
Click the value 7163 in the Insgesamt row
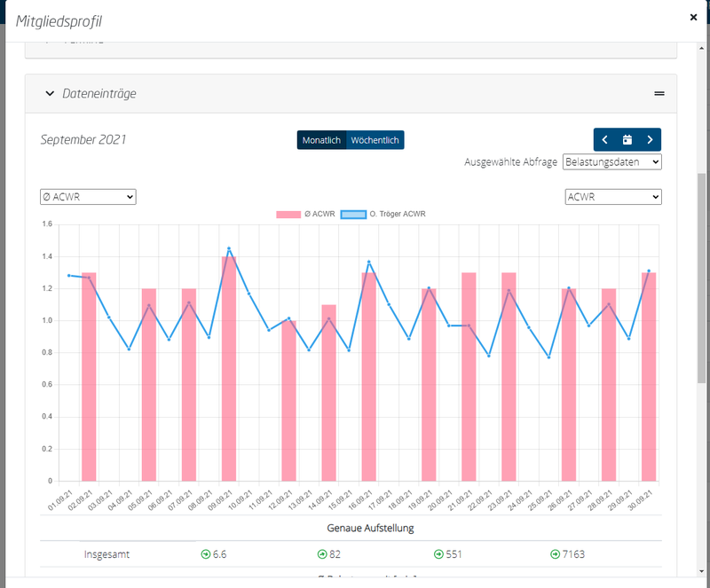pyautogui.click(x=573, y=554)
